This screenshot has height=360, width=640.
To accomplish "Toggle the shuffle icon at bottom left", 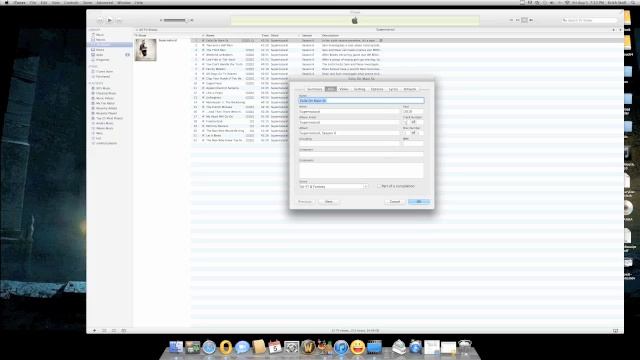I will tap(104, 330).
